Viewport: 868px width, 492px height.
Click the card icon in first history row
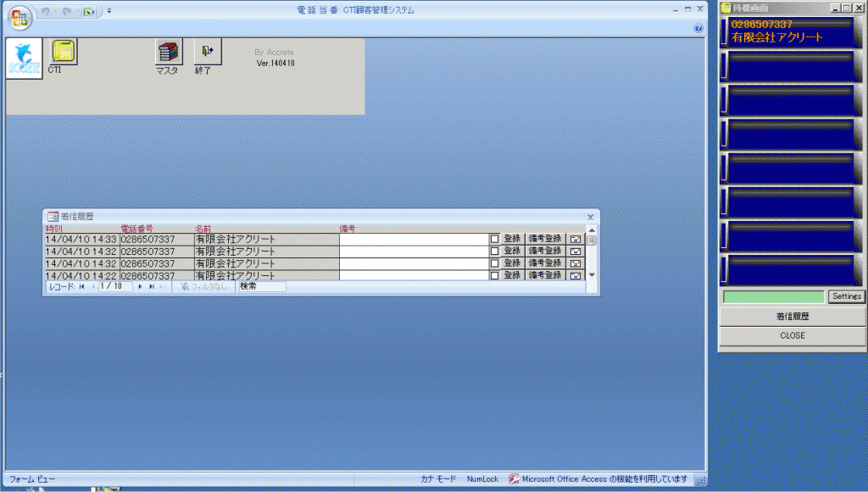pos(576,240)
